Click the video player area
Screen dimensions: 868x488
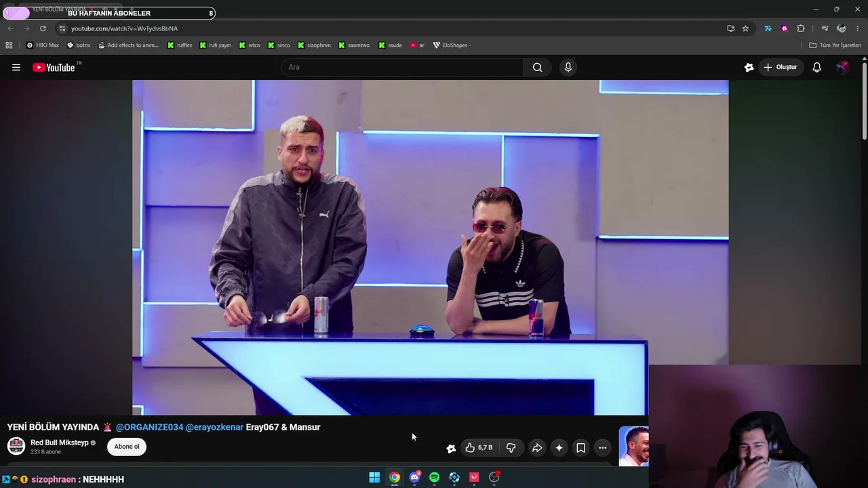[430, 247]
